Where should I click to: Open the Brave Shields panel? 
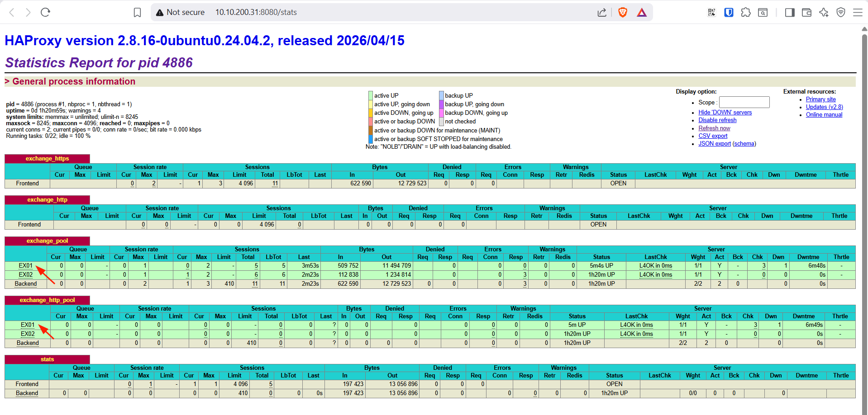pyautogui.click(x=623, y=12)
